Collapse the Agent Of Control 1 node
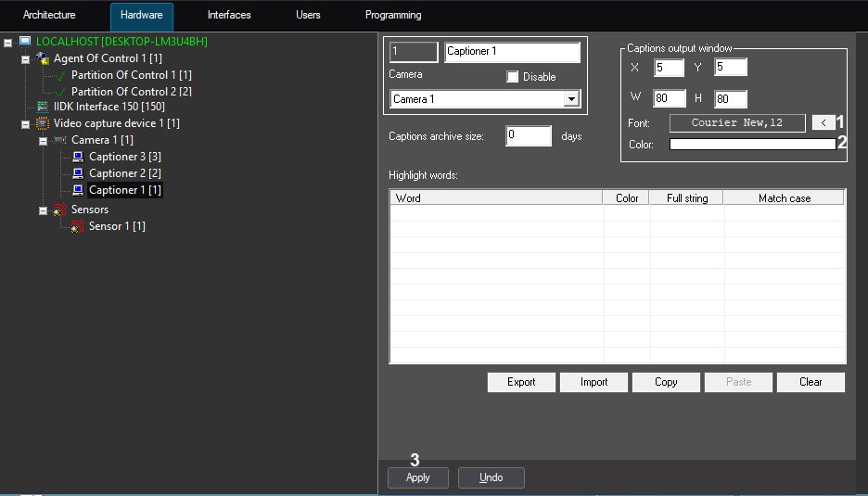This screenshot has height=496, width=868. tap(25, 59)
